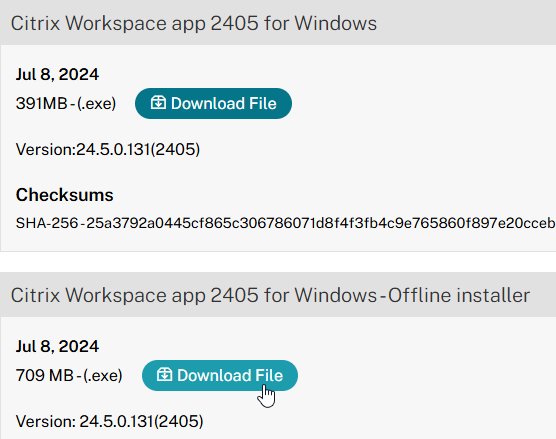Click the Jul 8, 2024 date above 709 MB
The width and height of the screenshot is (556, 439).
pyautogui.click(x=57, y=346)
